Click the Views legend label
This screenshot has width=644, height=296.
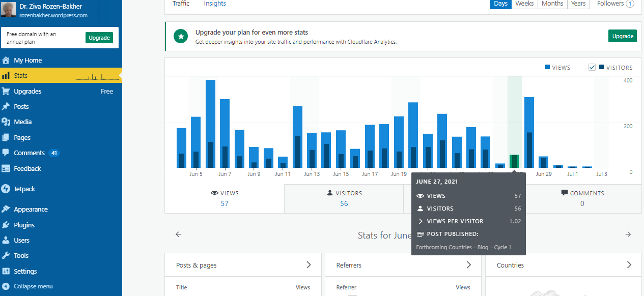tap(558, 68)
